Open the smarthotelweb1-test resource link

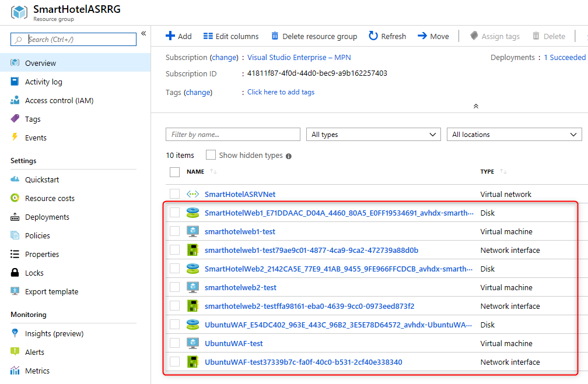coord(240,231)
